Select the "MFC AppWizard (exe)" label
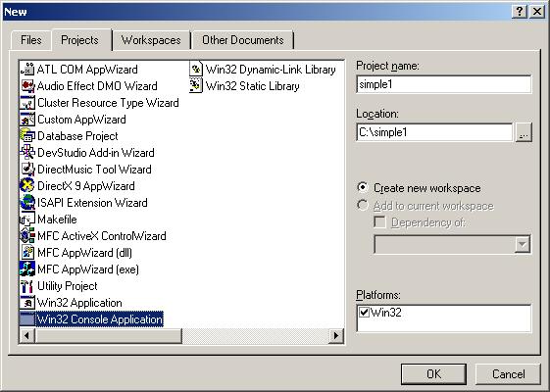 pos(88,269)
